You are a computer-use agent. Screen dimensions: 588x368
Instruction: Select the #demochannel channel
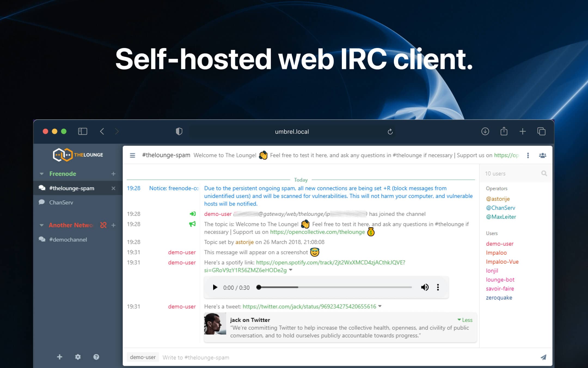[x=68, y=240]
